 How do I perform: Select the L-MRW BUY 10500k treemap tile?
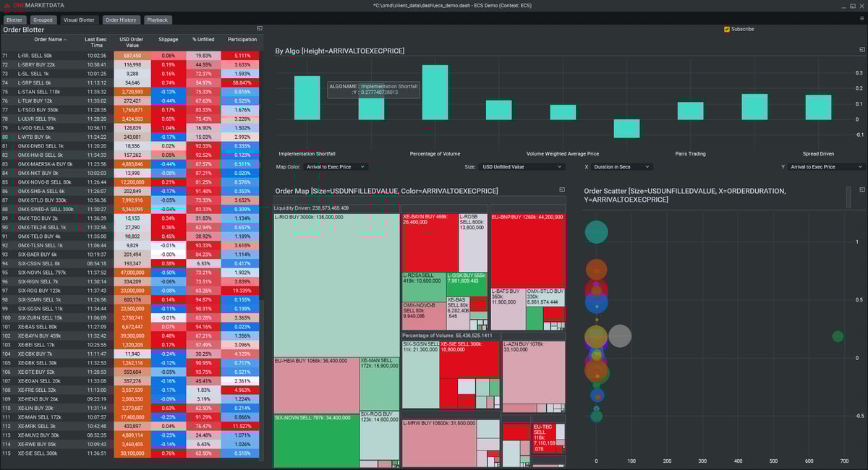coord(439,443)
